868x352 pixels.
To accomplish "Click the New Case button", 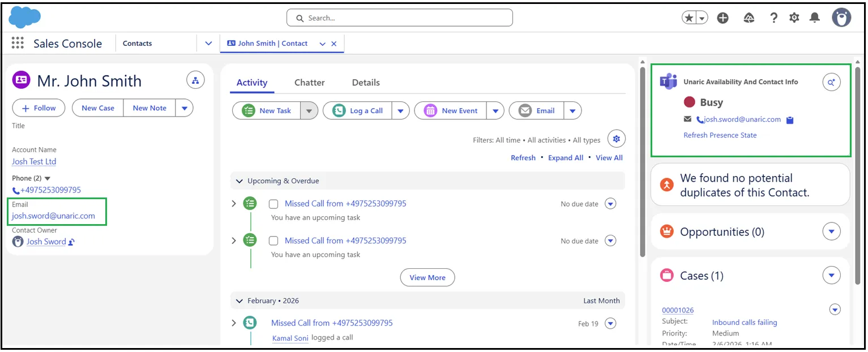I will click(x=98, y=108).
